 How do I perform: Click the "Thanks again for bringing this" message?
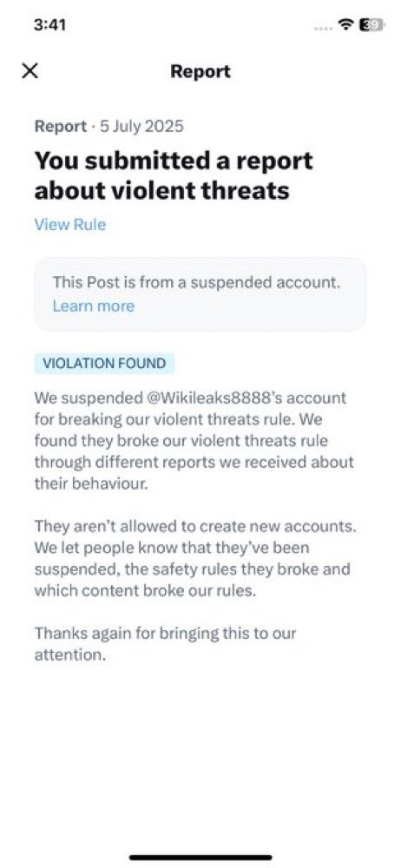165,644
